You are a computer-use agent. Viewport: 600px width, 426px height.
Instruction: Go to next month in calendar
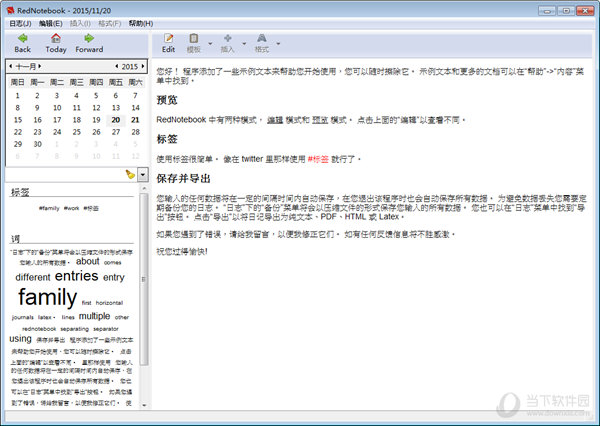tap(40, 66)
